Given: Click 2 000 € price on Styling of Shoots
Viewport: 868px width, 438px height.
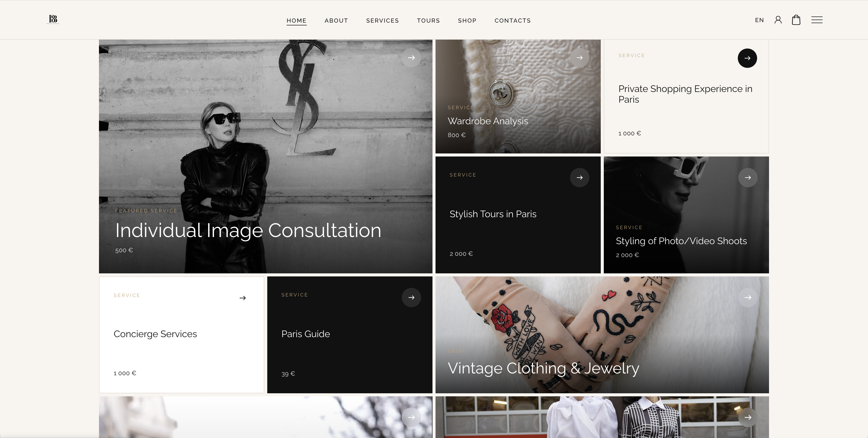Looking at the screenshot, I should [x=627, y=255].
